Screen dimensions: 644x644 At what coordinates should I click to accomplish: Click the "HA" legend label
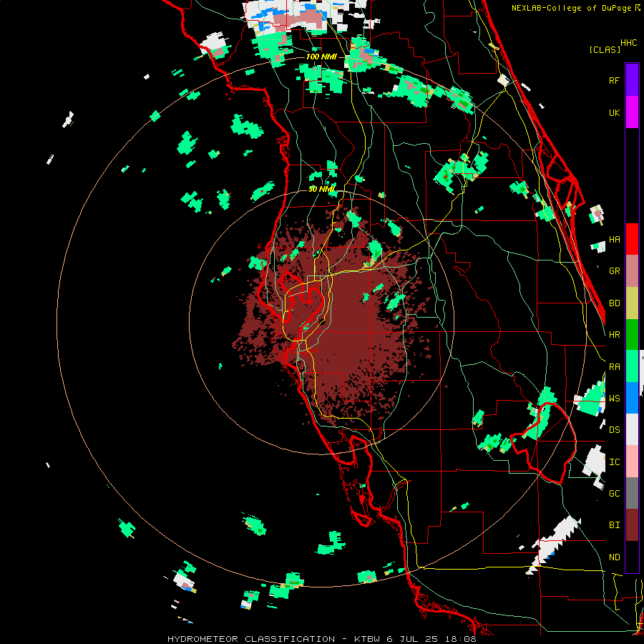point(614,240)
